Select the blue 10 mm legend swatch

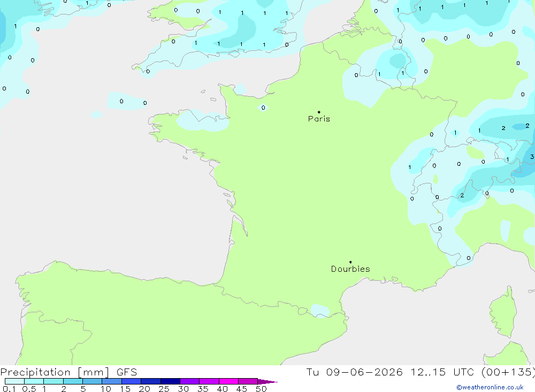112,381
